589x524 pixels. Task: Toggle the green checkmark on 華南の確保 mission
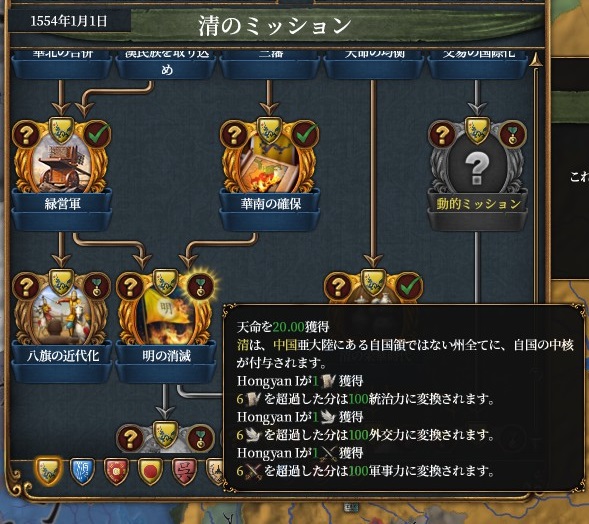pyautogui.click(x=305, y=134)
